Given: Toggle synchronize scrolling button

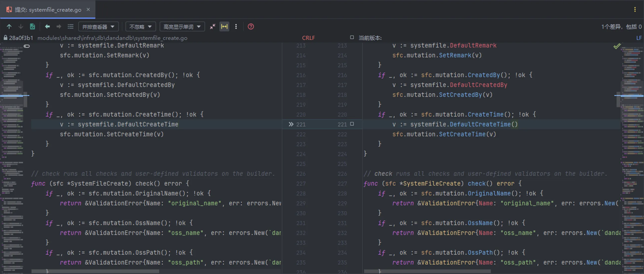Looking at the screenshot, I should (224, 26).
